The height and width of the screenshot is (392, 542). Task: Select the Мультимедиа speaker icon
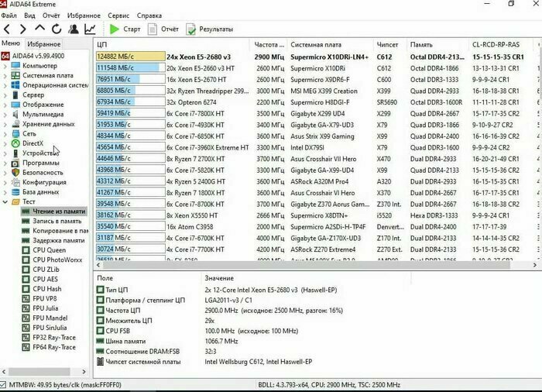(x=15, y=114)
